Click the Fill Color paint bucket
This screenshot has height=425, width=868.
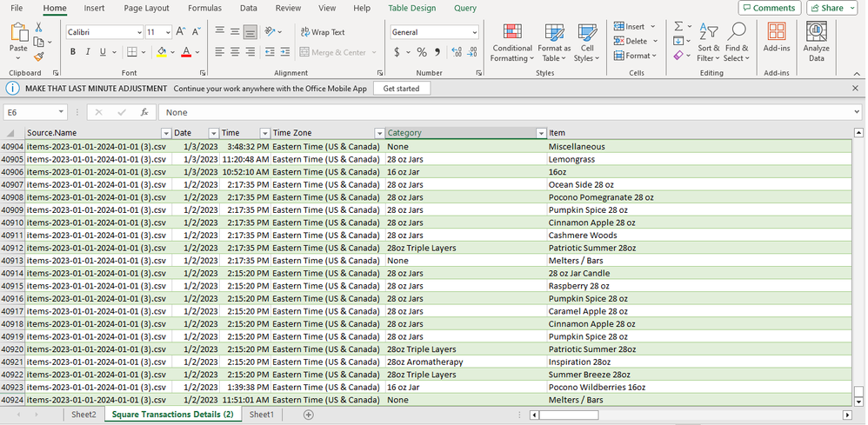pos(161,52)
